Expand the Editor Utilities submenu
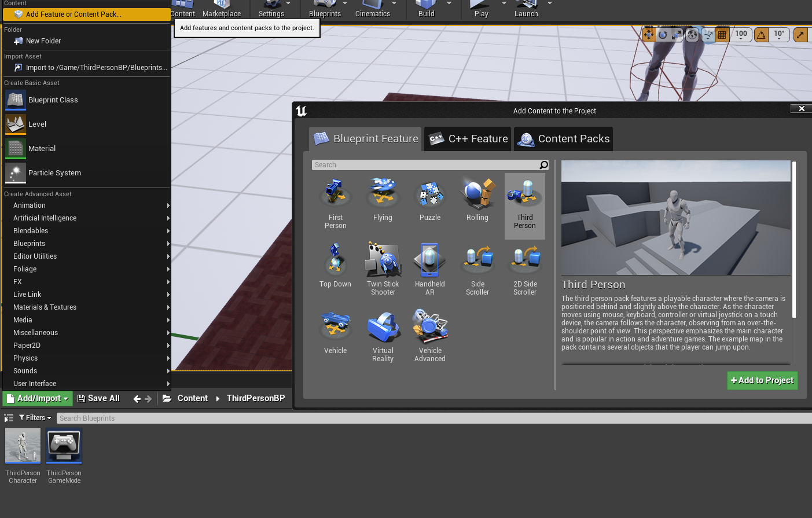 coord(87,256)
